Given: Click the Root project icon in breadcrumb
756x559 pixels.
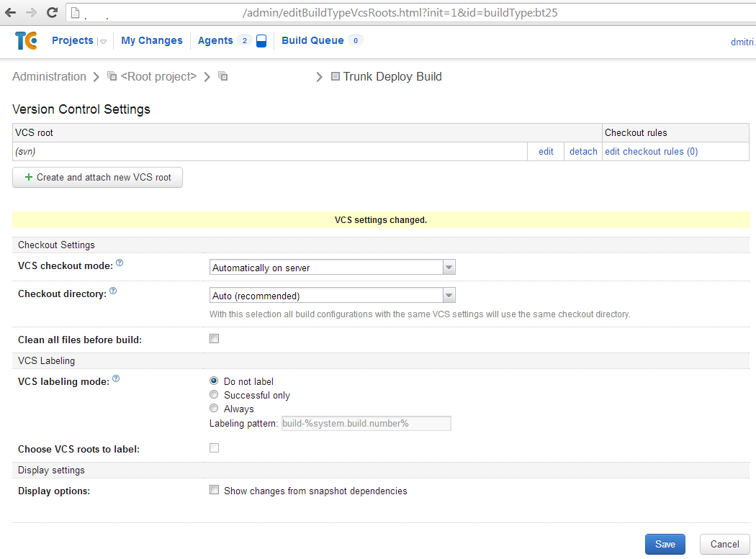Looking at the screenshot, I should [x=112, y=76].
